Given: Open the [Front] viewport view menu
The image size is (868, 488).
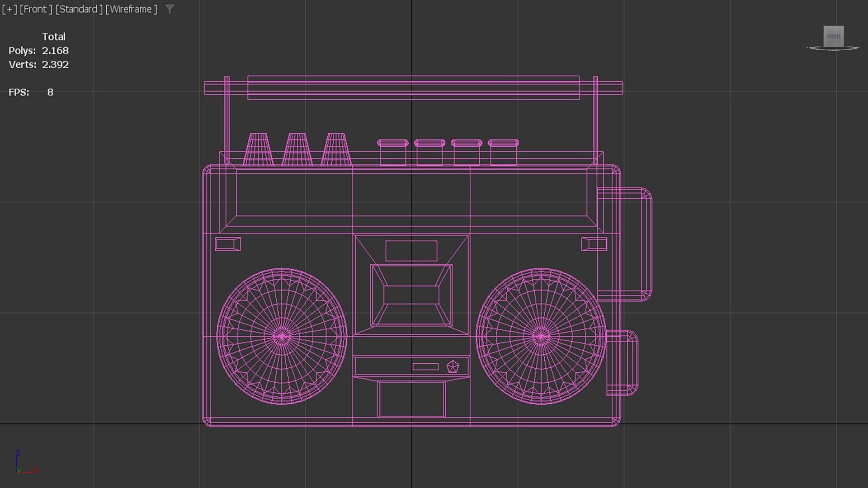Looking at the screenshot, I should coord(36,9).
